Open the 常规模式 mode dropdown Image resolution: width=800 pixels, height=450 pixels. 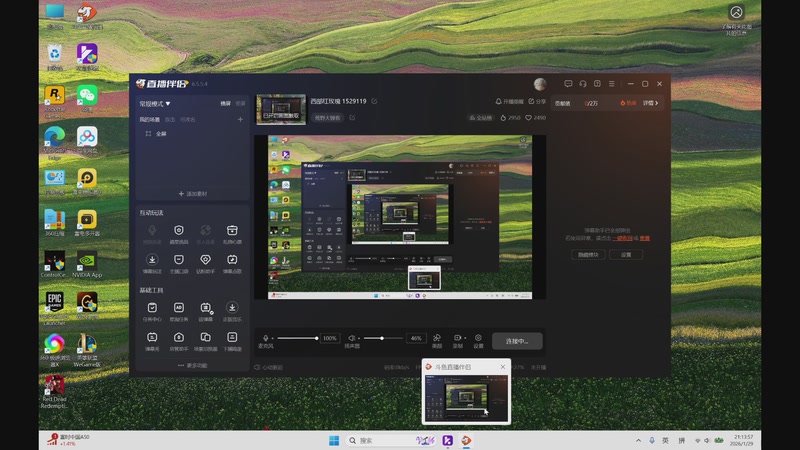click(155, 104)
